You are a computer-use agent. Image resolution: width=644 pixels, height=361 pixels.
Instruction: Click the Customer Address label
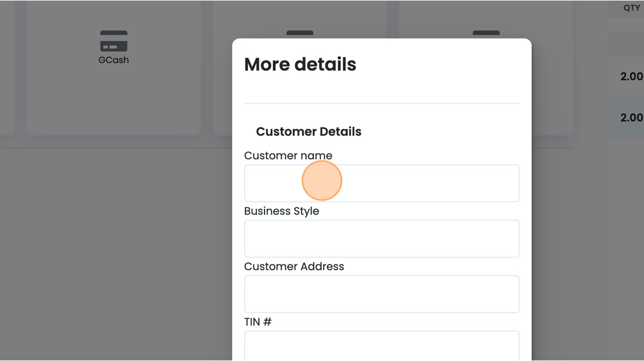[x=294, y=267]
